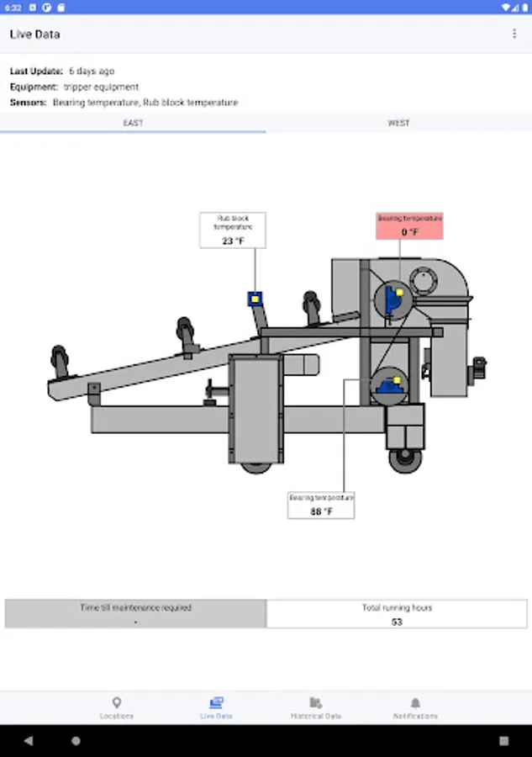Click the lower bearing sensor marker
The width and height of the screenshot is (532, 757).
(397, 380)
